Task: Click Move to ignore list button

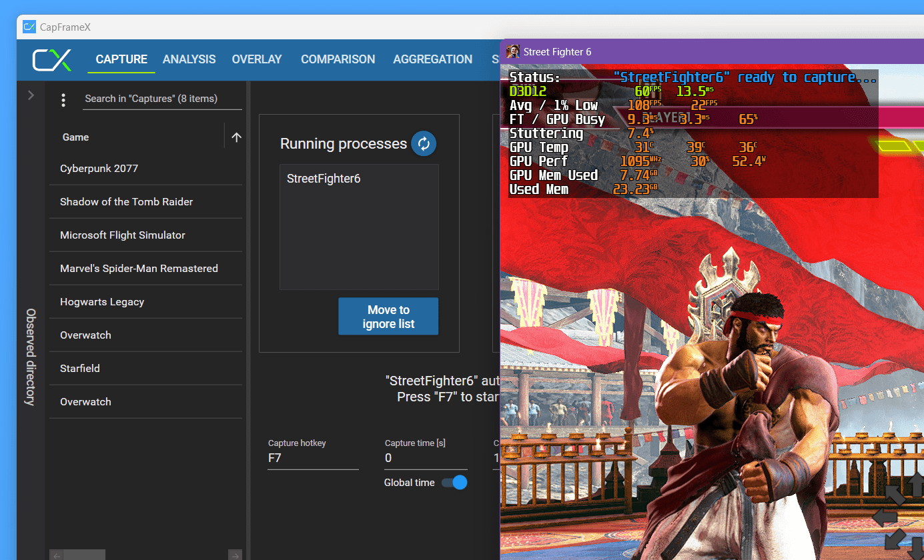Action: point(388,317)
